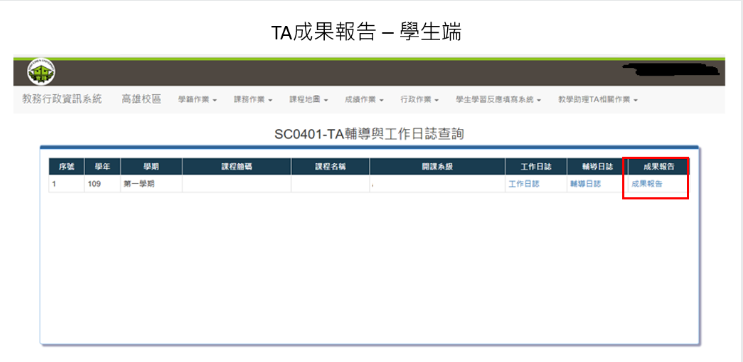Expand the 成績作業 dropdown menu
743x362 pixels.
[364, 100]
